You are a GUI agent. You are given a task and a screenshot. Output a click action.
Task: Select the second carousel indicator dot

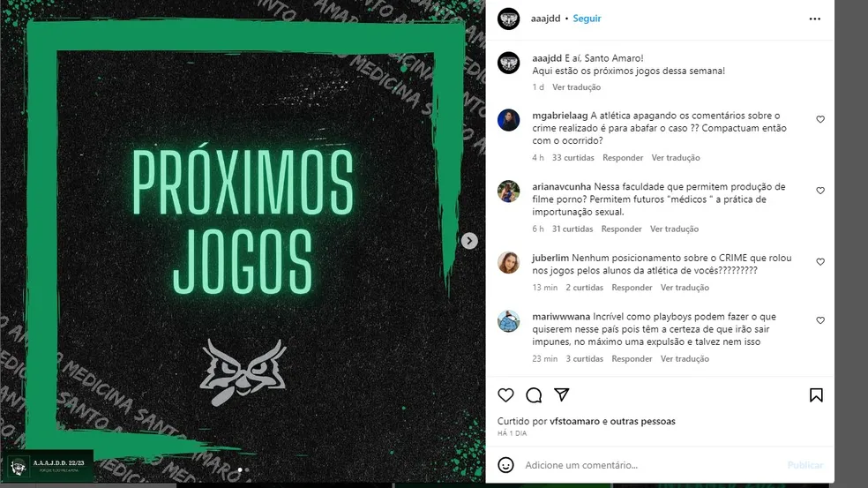(x=247, y=469)
